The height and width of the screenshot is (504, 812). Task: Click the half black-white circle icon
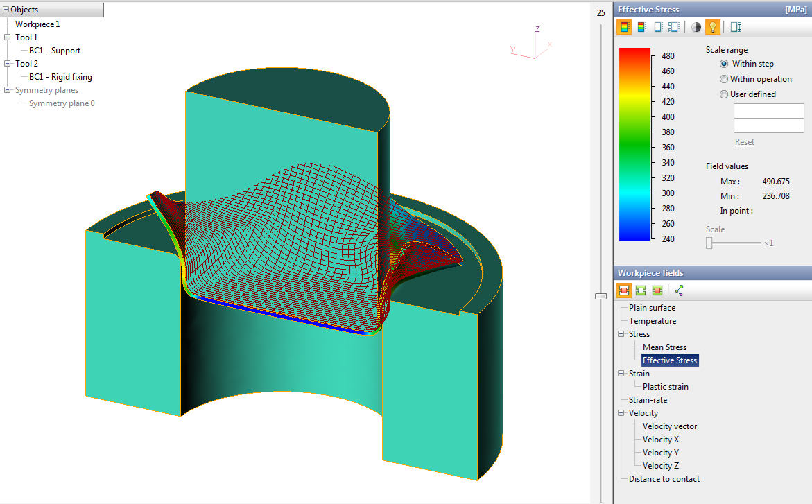pyautogui.click(x=696, y=27)
